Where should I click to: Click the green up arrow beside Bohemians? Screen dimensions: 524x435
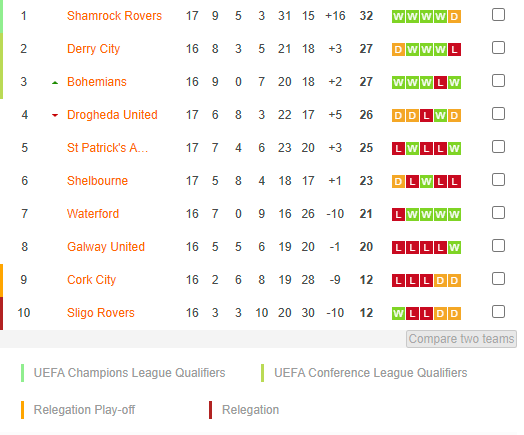[55, 83]
